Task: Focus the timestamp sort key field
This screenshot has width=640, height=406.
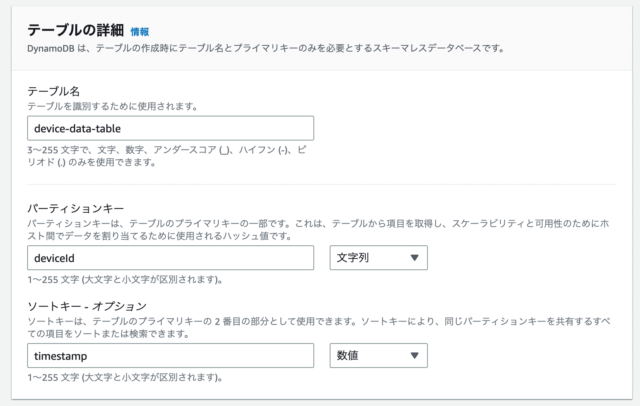Action: point(171,355)
